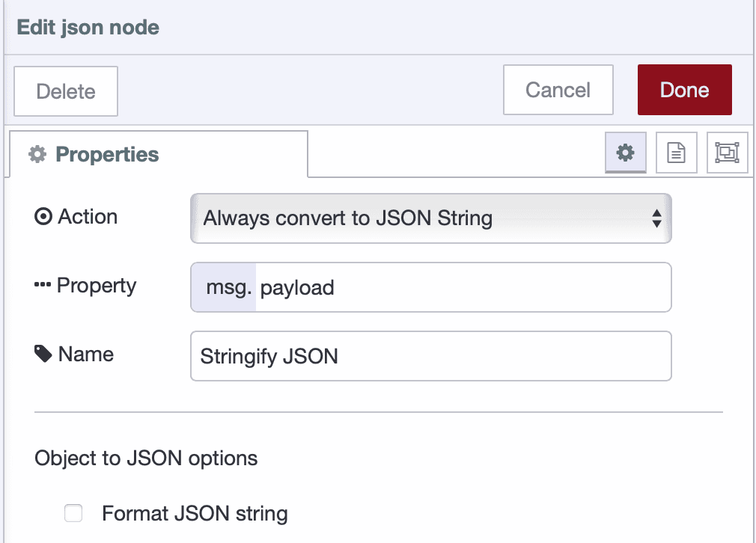Open the node appearance settings icon
The image size is (756, 543).
pos(727,153)
